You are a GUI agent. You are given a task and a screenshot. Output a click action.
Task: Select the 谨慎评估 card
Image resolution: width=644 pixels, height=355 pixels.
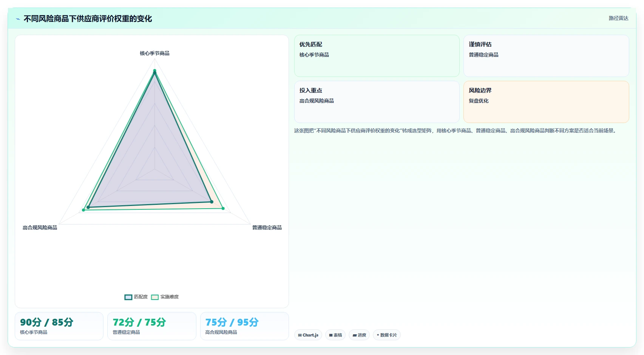pyautogui.click(x=546, y=56)
